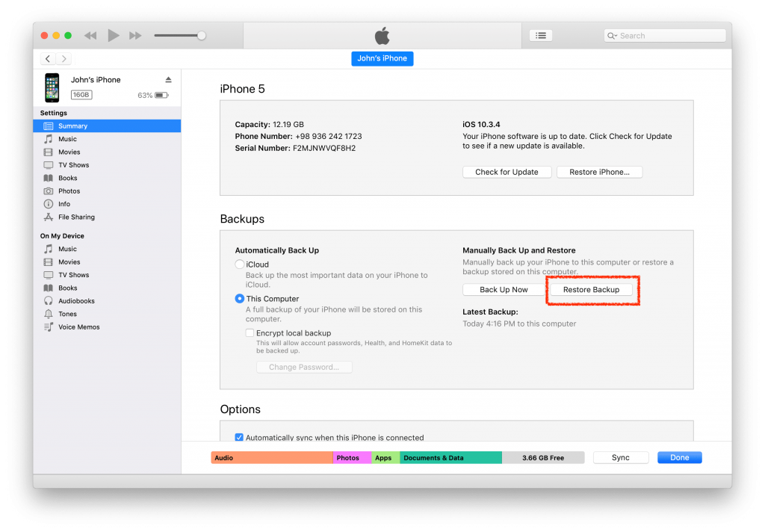Click the File Sharing icon
Viewport: 765px width, 532px height.
coord(49,217)
